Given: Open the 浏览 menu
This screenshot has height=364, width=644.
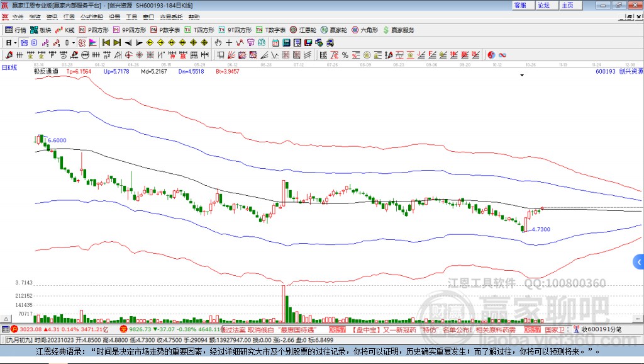Looking at the screenshot, I should (35, 17).
